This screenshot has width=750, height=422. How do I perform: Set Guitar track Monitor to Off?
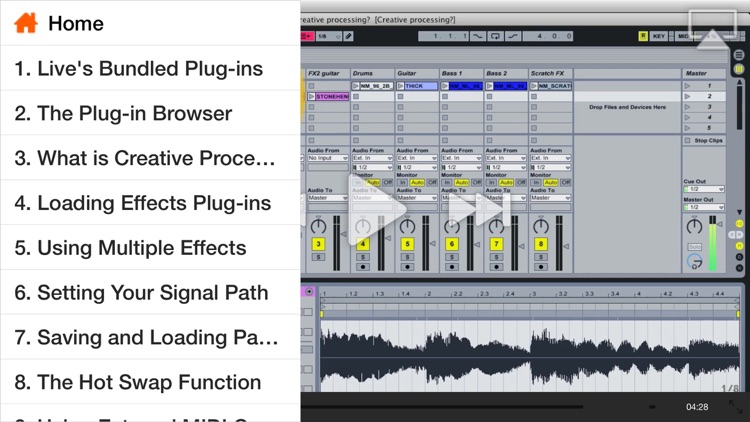[432, 182]
